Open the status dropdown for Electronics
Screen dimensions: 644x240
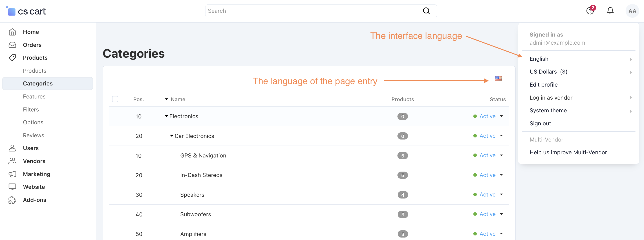[x=501, y=116]
